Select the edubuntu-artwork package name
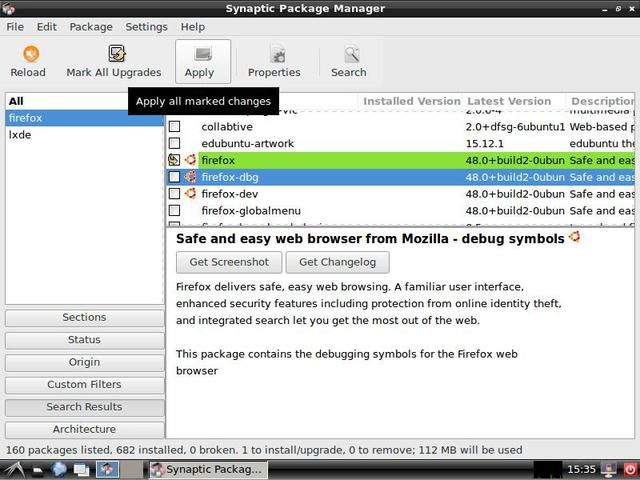This screenshot has width=640, height=480. tap(247, 144)
